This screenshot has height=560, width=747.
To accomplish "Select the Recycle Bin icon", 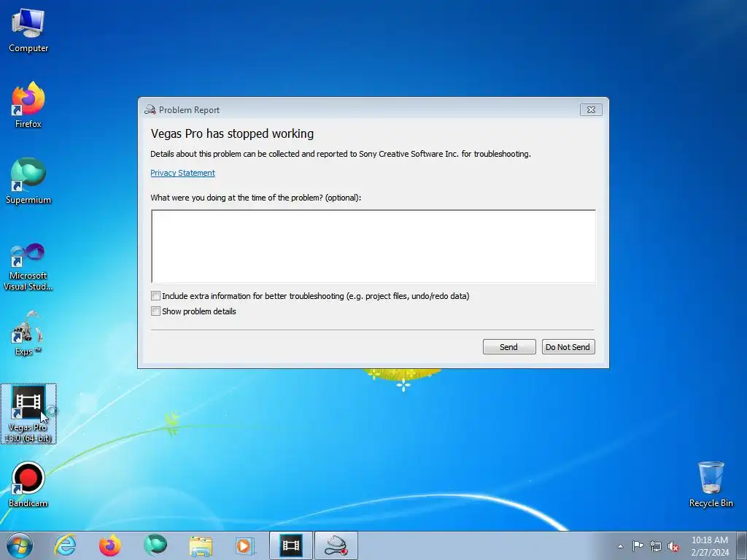I will pyautogui.click(x=711, y=484).
